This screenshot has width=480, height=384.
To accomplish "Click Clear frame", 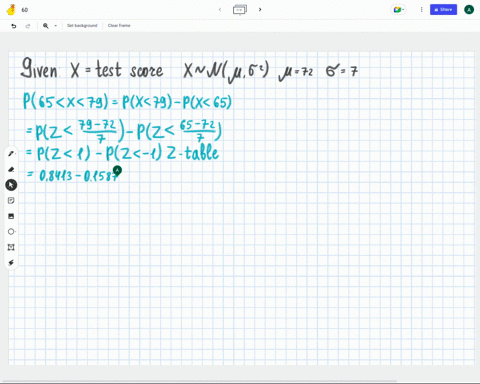I will tap(119, 26).
